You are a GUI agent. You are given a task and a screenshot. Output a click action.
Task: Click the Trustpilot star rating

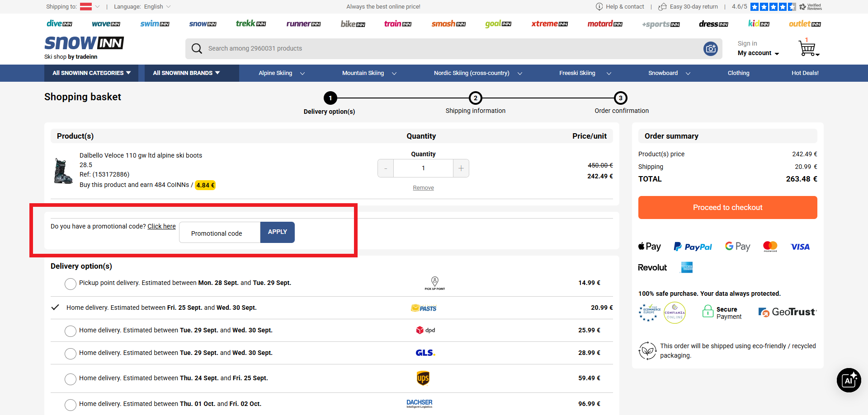[x=773, y=7]
